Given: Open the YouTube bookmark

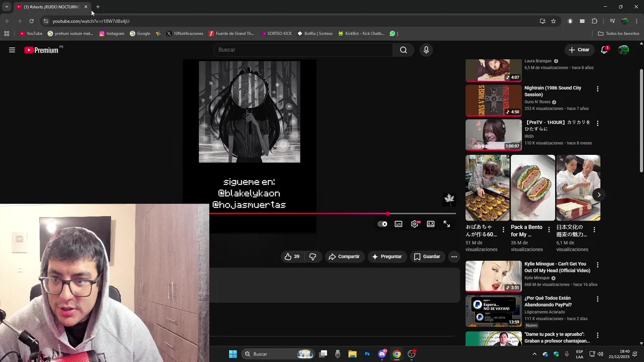Looking at the screenshot, I should point(31,34).
